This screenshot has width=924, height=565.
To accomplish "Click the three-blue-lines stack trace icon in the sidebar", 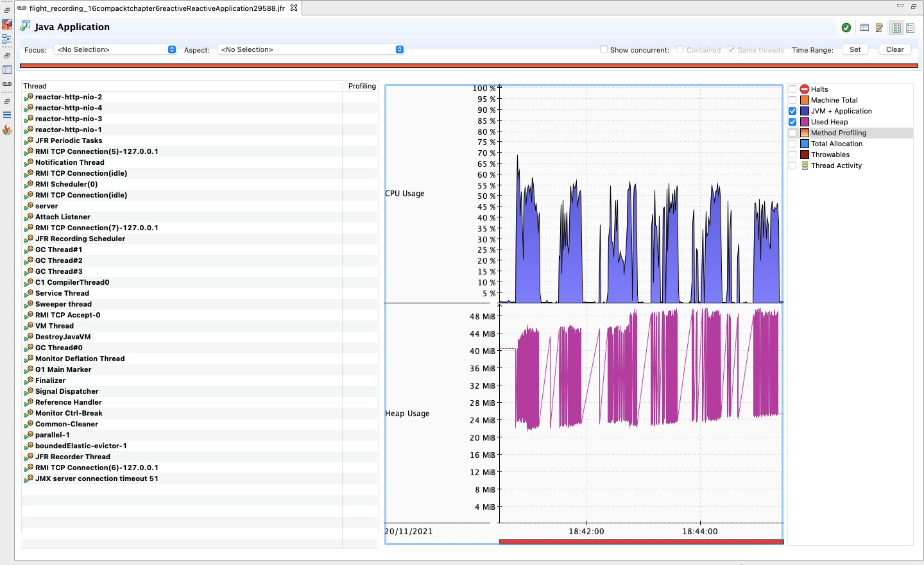I will [x=7, y=115].
